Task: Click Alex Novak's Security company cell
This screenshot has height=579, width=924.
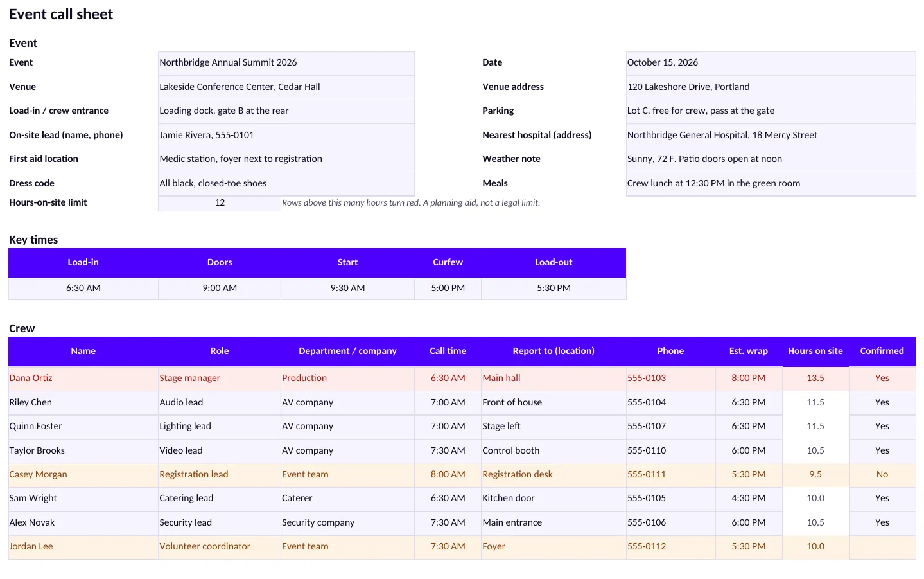Action: pos(347,523)
